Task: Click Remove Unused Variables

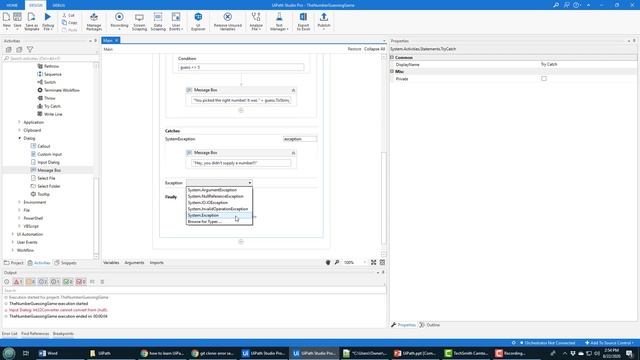Action: tap(228, 21)
